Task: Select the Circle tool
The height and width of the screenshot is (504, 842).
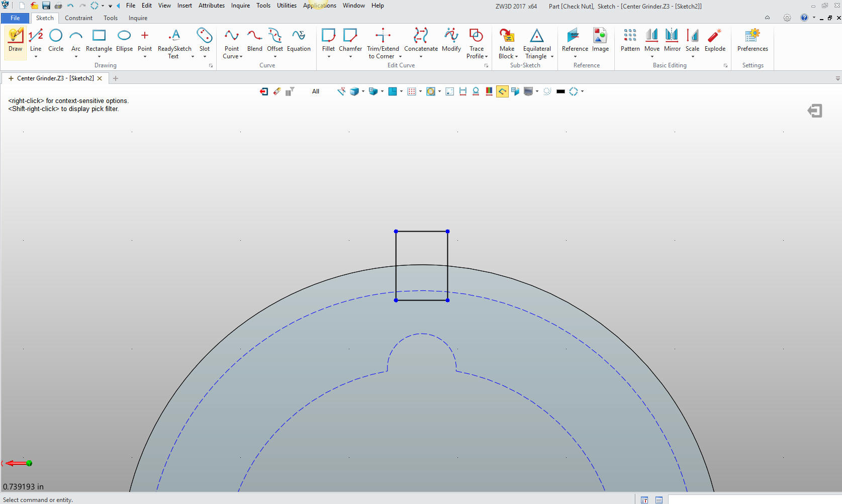Action: click(x=56, y=41)
